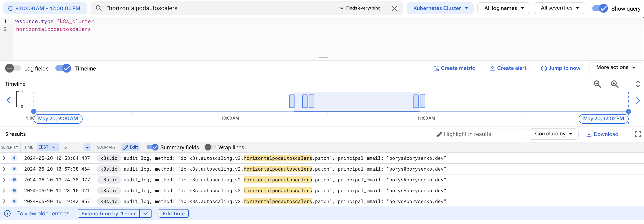Enable the Wrap lines toggle
The width and height of the screenshot is (644, 224).
coord(210,147)
